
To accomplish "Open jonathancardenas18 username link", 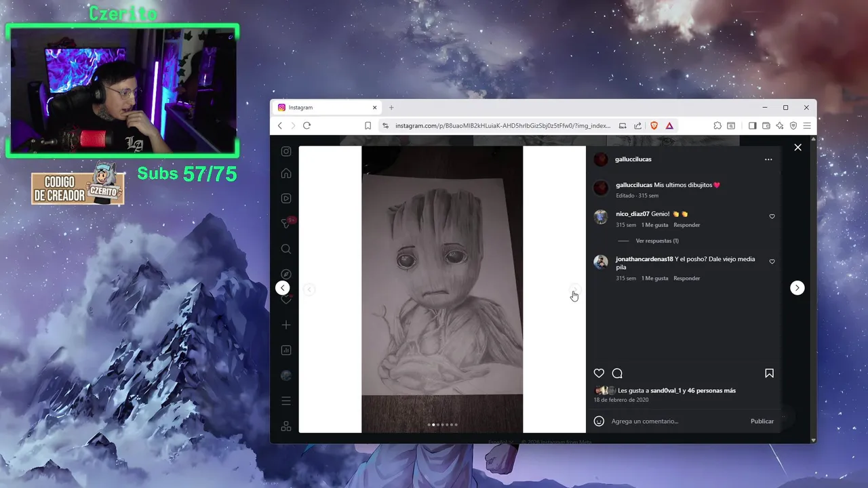I will coord(644,259).
